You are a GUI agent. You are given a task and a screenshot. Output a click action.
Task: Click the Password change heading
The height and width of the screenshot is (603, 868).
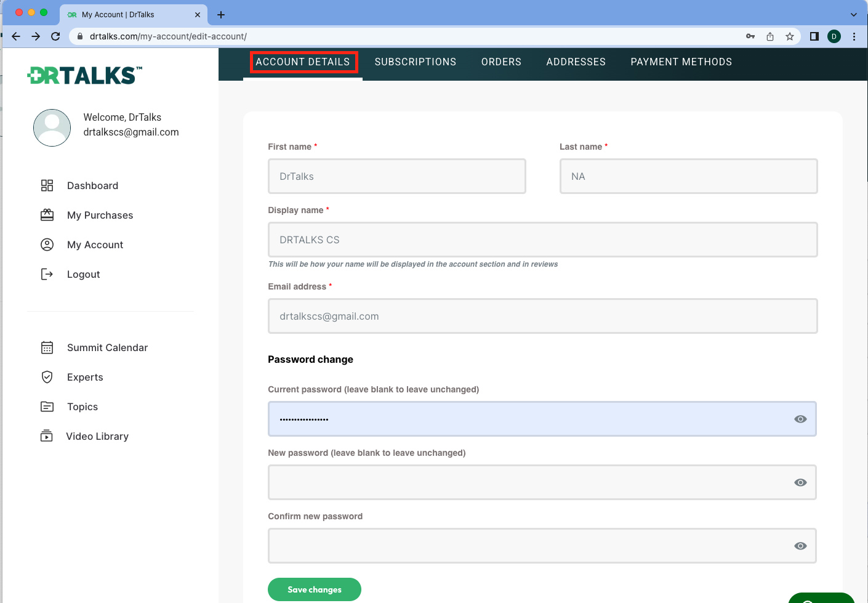point(310,359)
